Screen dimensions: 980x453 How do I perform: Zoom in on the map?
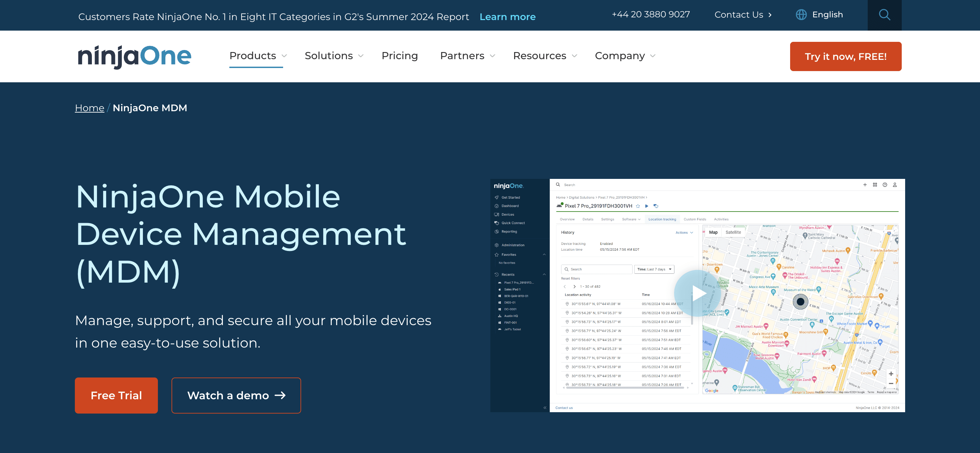pos(891,373)
